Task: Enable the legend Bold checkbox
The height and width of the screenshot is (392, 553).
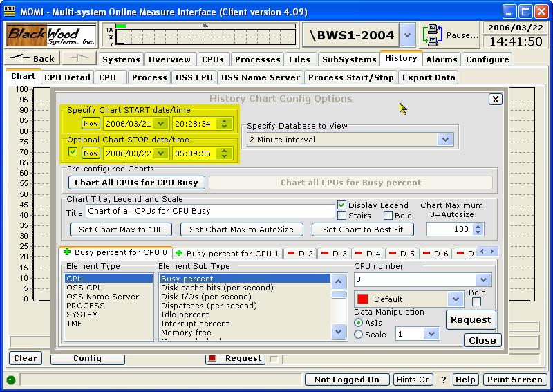Action: point(388,215)
